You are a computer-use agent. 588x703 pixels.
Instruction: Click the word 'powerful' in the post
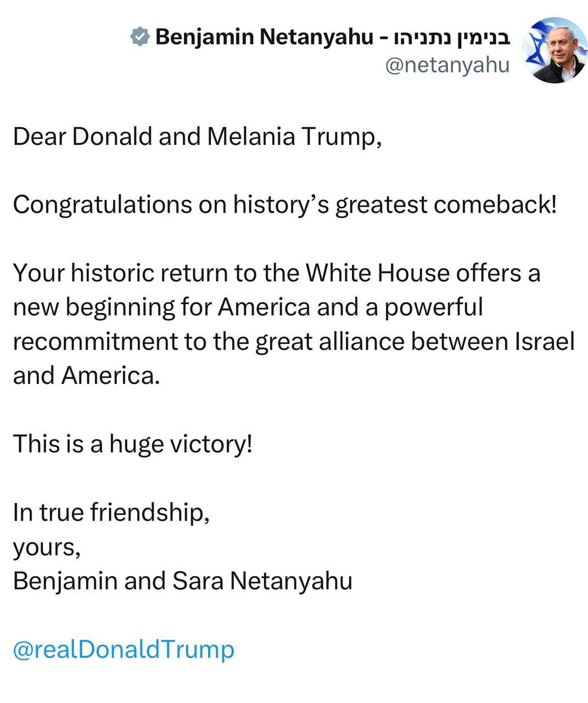(434, 307)
